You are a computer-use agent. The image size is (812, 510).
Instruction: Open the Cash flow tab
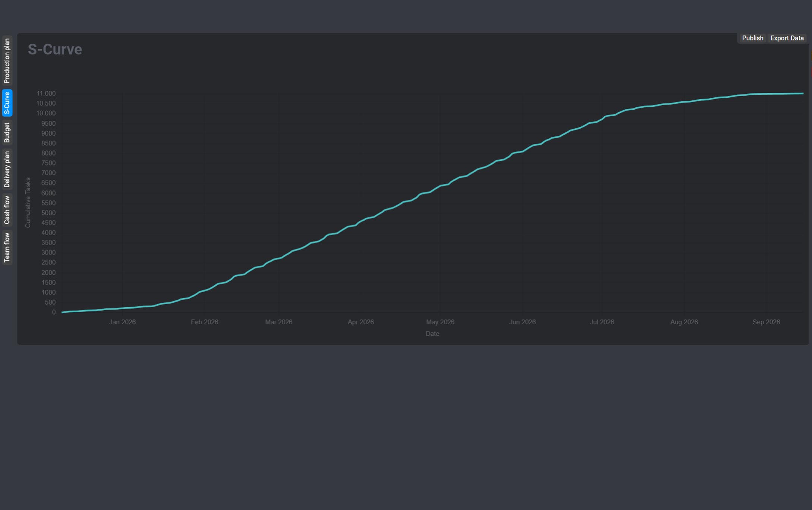(x=7, y=210)
